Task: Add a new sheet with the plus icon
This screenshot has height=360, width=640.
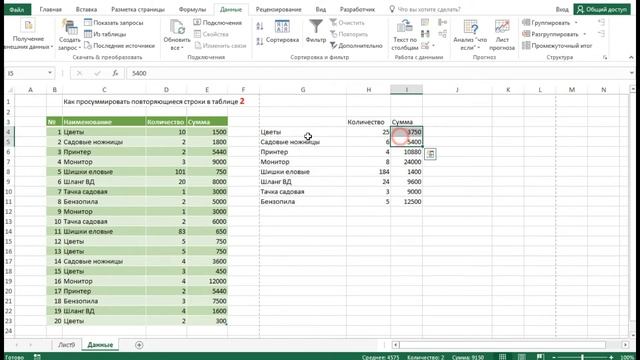Action: (x=139, y=345)
